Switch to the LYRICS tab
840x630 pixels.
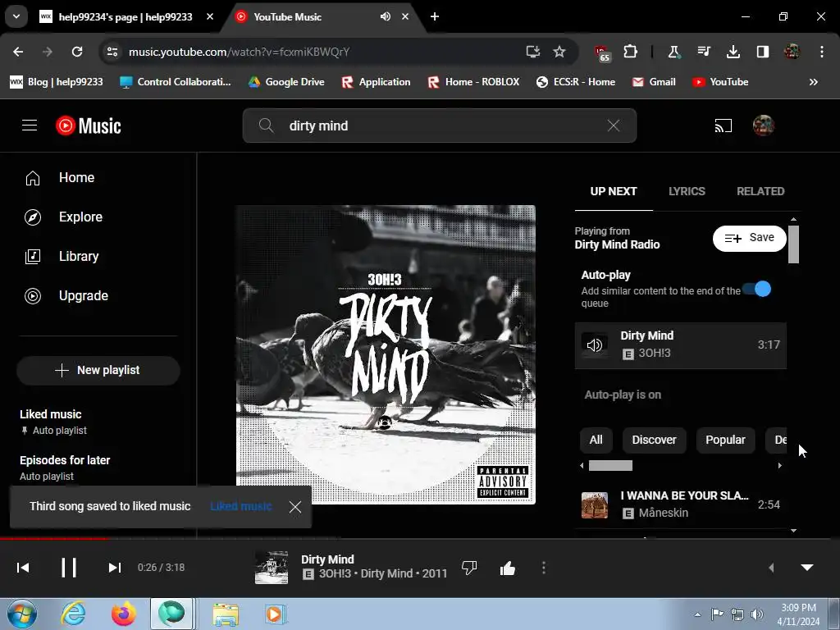click(687, 191)
